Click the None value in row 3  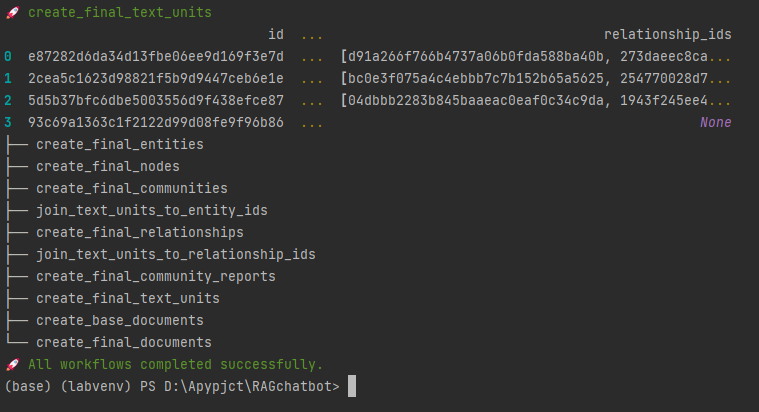(x=715, y=122)
